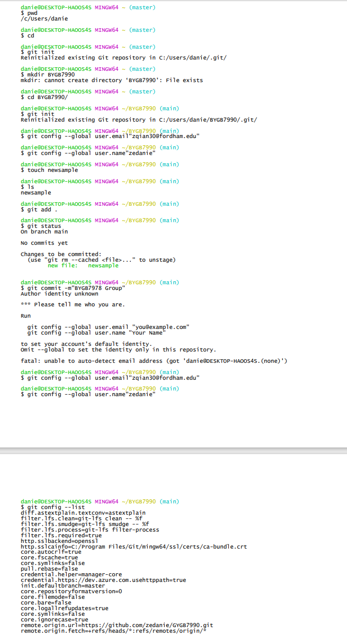The image size is (347, 644).
Task: Select the "On branch main" line
Action: (44, 231)
